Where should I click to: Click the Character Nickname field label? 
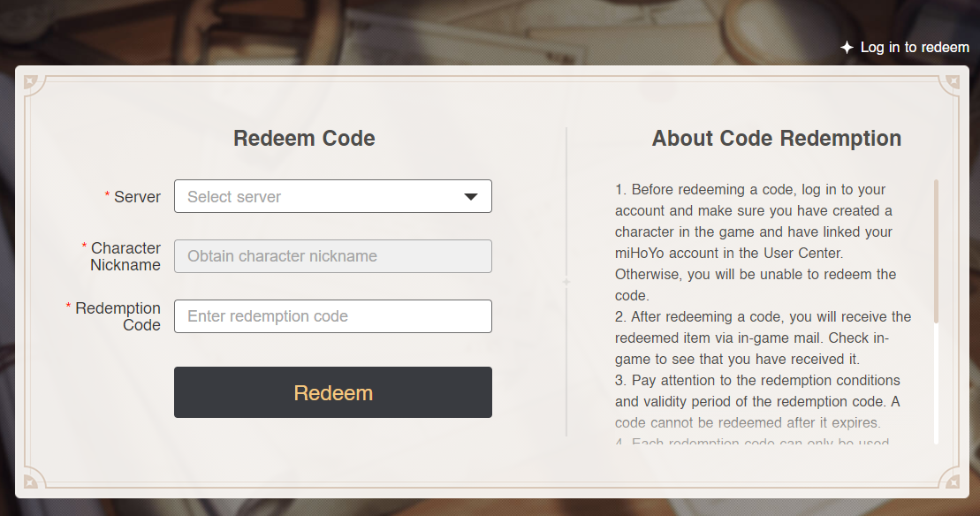click(x=125, y=256)
